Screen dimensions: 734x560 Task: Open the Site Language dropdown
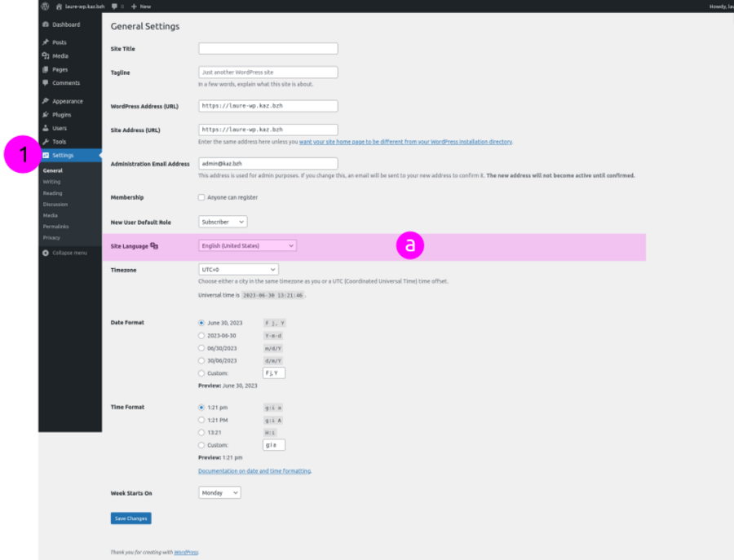coord(245,245)
